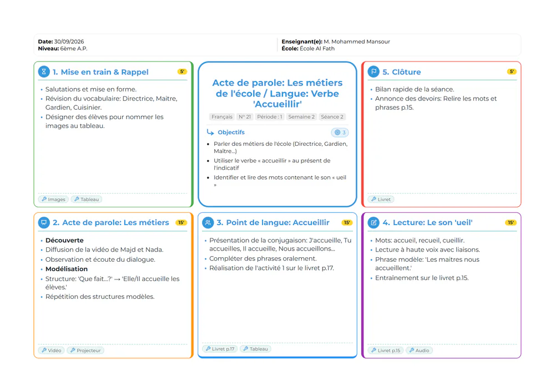Click the Objectifs section label
The height and width of the screenshot is (392, 555).
[x=231, y=132]
